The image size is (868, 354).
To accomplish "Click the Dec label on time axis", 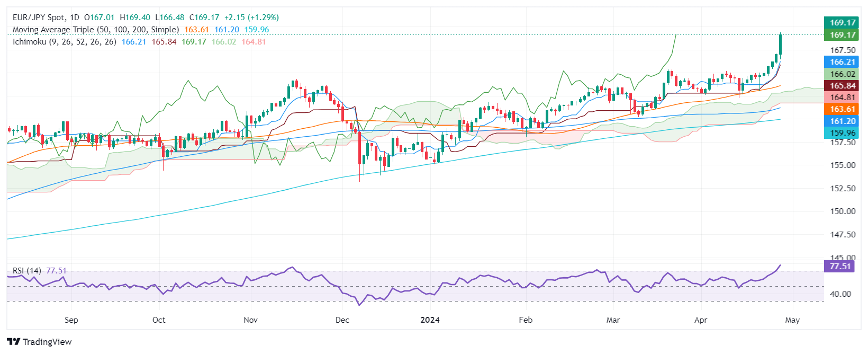I will coord(342,320).
